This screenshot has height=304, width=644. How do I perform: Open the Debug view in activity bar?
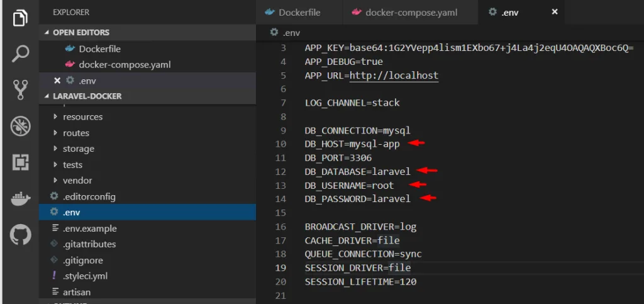pos(21,126)
